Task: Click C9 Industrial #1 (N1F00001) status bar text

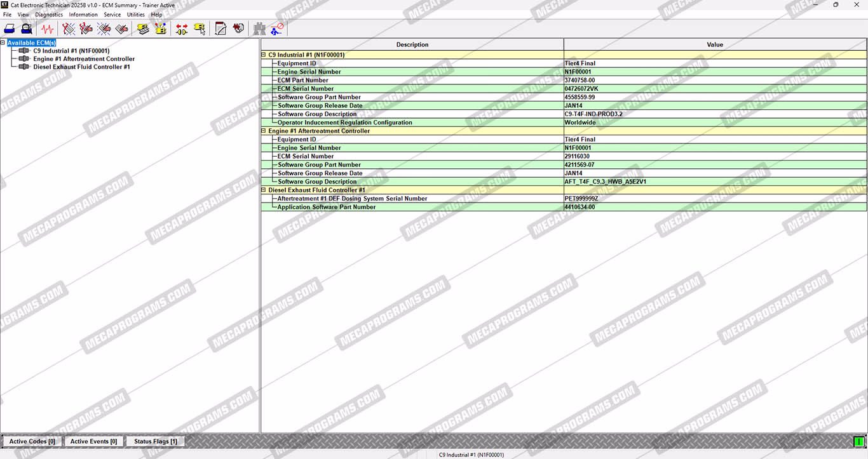Action: click(471, 455)
